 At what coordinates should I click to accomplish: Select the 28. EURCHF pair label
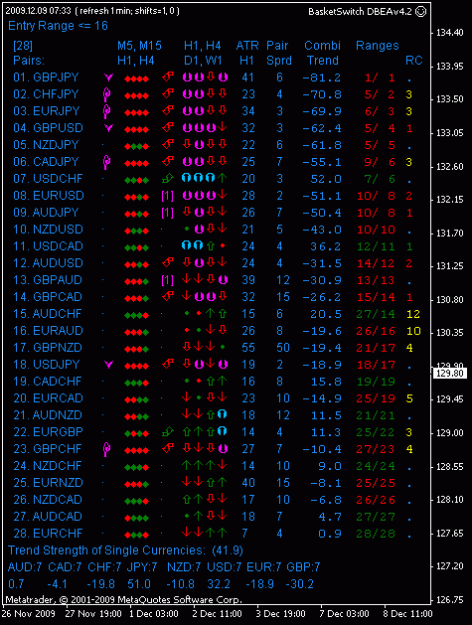click(x=48, y=533)
